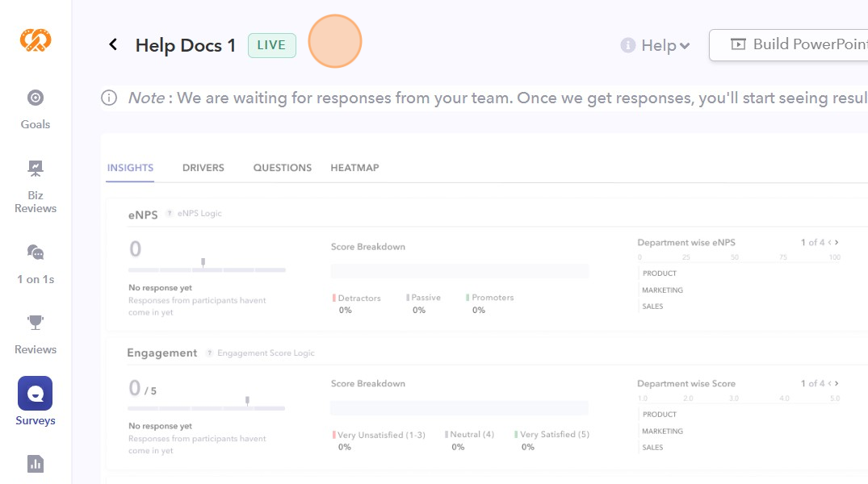Open the Goals section
Image resolution: width=868 pixels, height=484 pixels.
click(36, 109)
